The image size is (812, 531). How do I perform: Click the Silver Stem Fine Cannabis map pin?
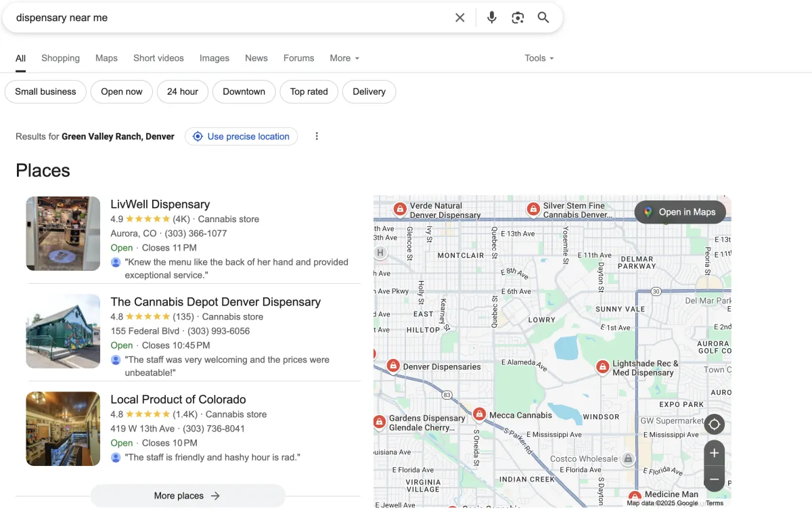[533, 208]
